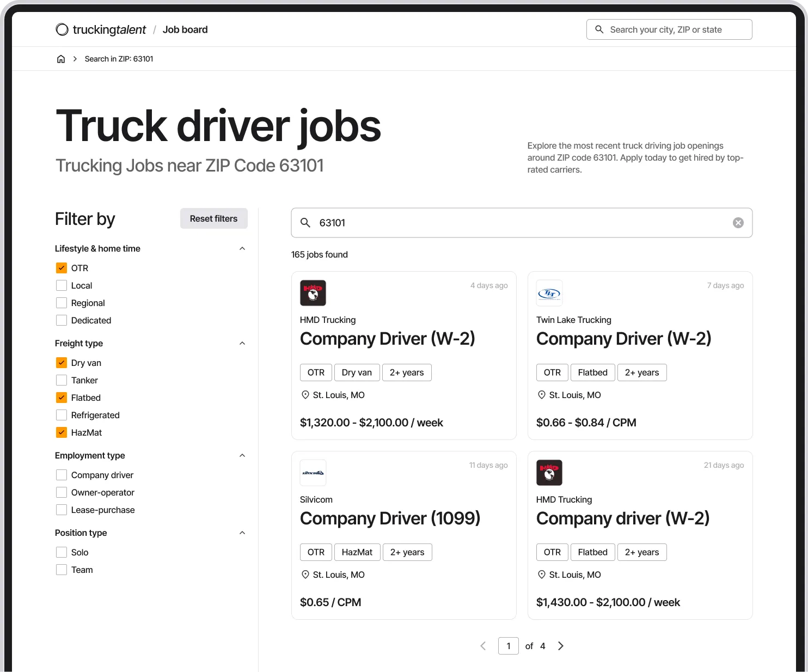Click the truckingtalent logo
Image resolution: width=808 pixels, height=672 pixels.
click(x=100, y=29)
